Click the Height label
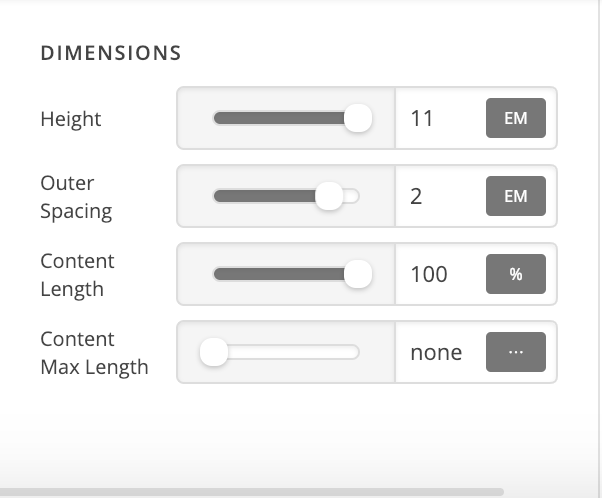The height and width of the screenshot is (498, 602). coord(71,119)
